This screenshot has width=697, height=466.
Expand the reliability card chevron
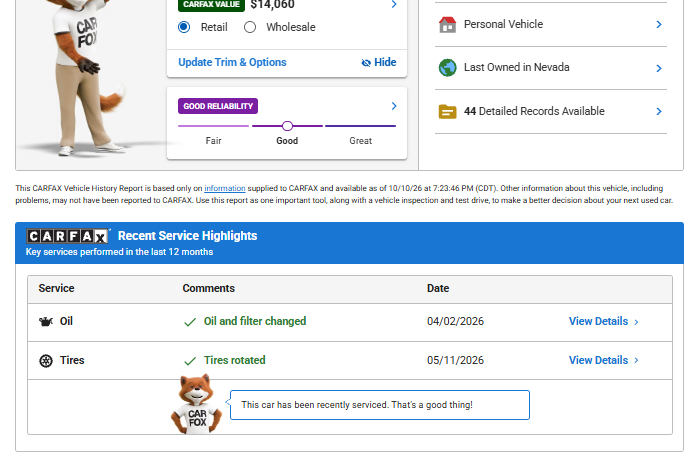394,106
